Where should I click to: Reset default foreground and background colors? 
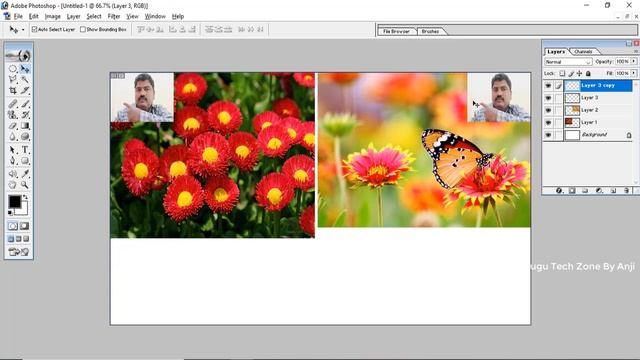point(10,213)
